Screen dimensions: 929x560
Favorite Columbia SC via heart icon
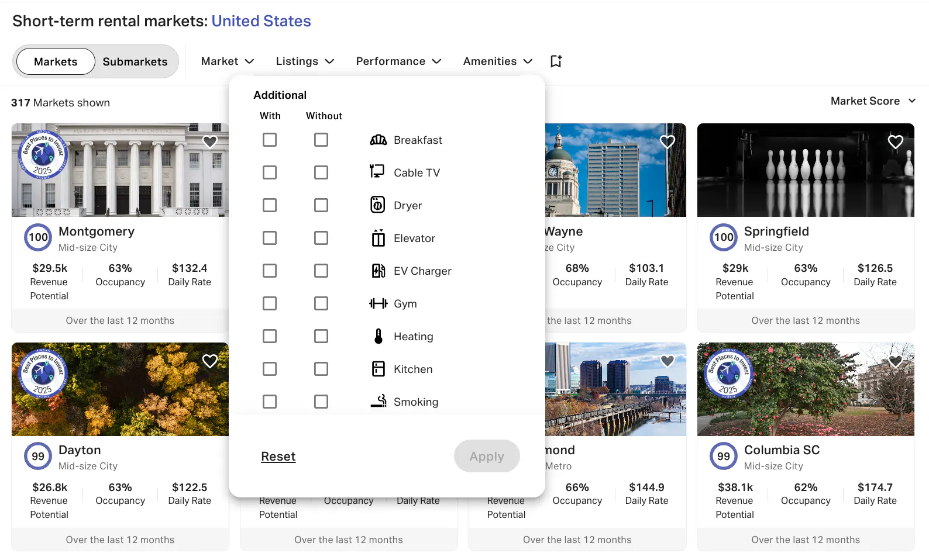click(896, 361)
